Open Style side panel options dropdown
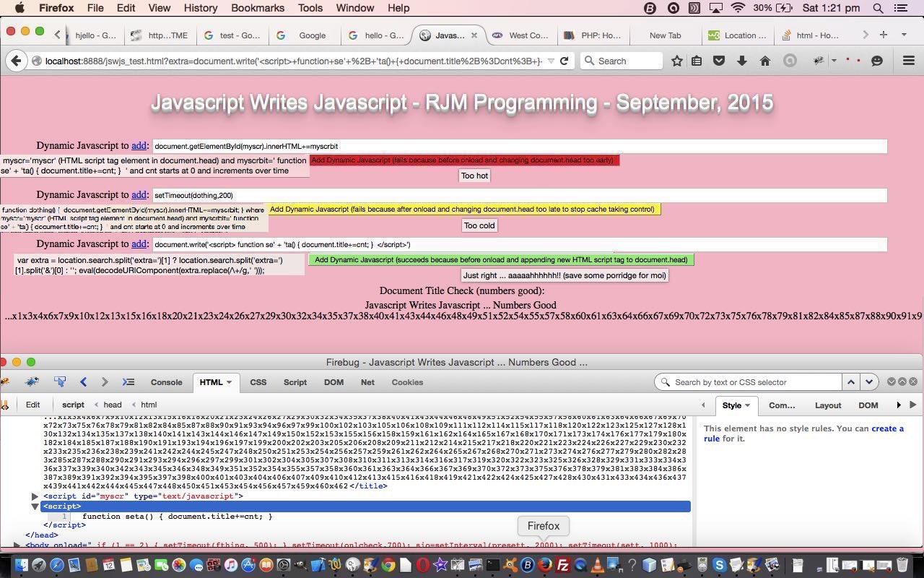924x578 pixels. [747, 405]
